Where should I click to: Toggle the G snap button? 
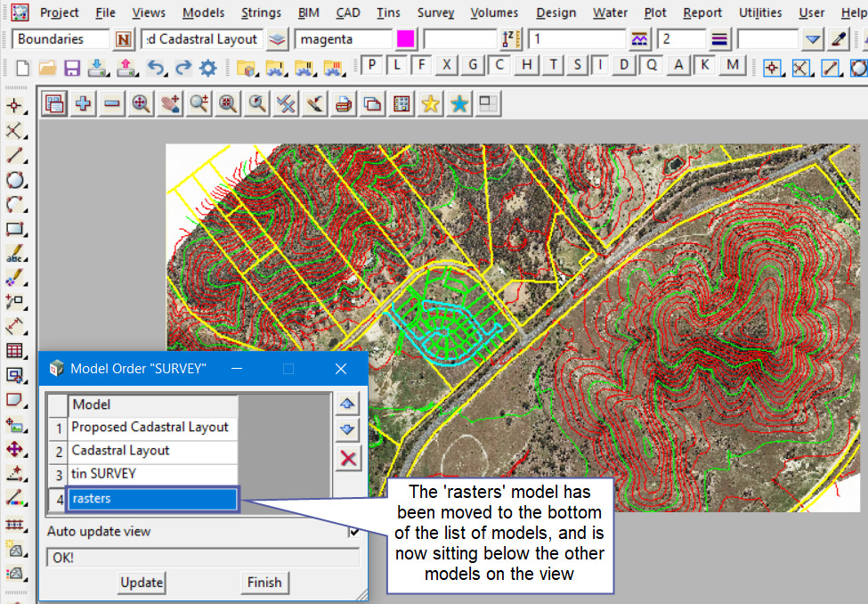[473, 65]
